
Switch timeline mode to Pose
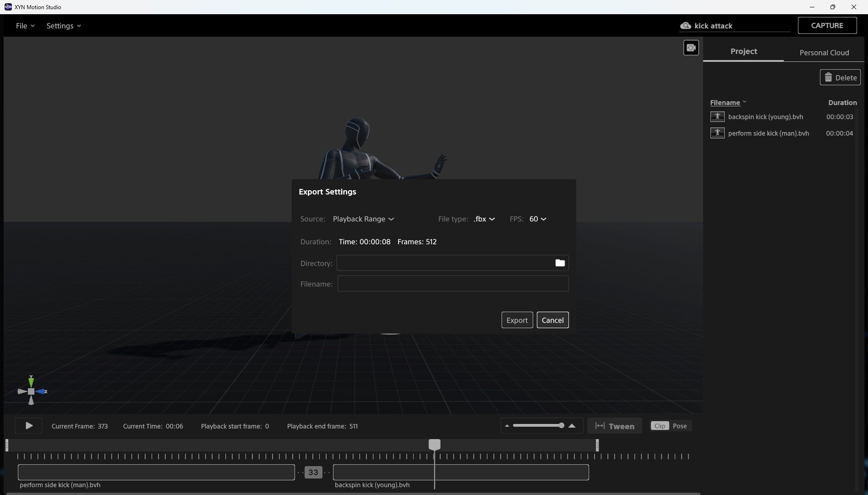pos(680,426)
